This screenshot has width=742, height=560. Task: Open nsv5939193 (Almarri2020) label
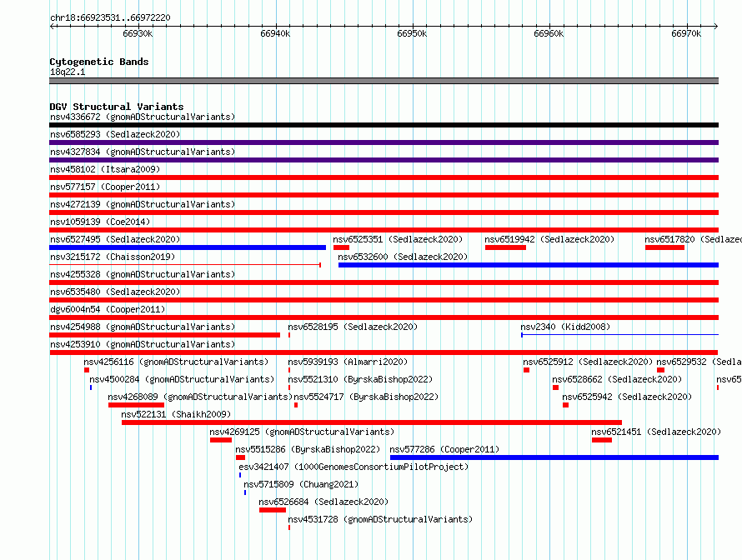click(348, 362)
